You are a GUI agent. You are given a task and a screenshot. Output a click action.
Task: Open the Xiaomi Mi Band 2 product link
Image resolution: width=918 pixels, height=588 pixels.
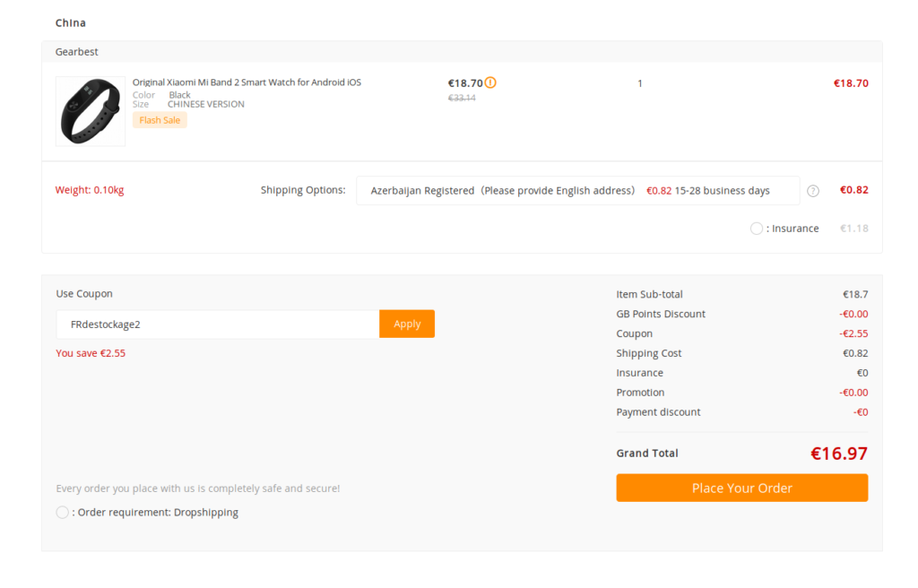(x=247, y=82)
